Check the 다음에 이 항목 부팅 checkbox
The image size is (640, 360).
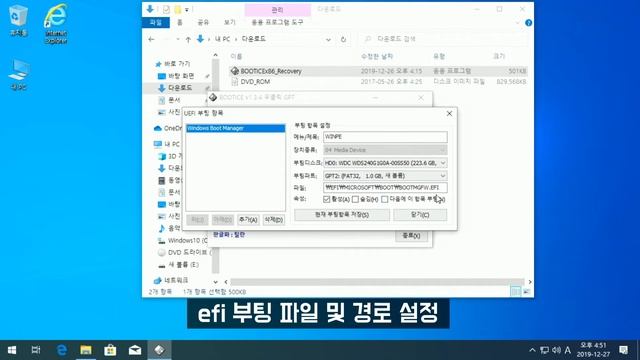coord(384,199)
